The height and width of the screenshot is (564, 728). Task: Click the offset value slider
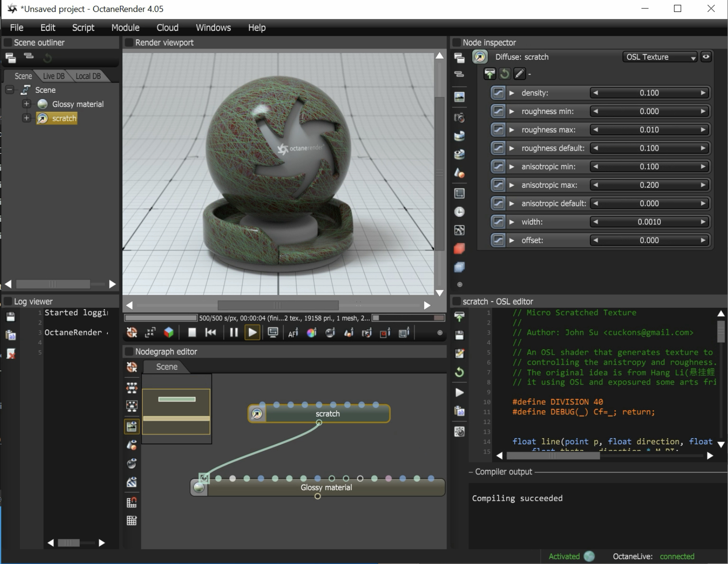point(649,240)
